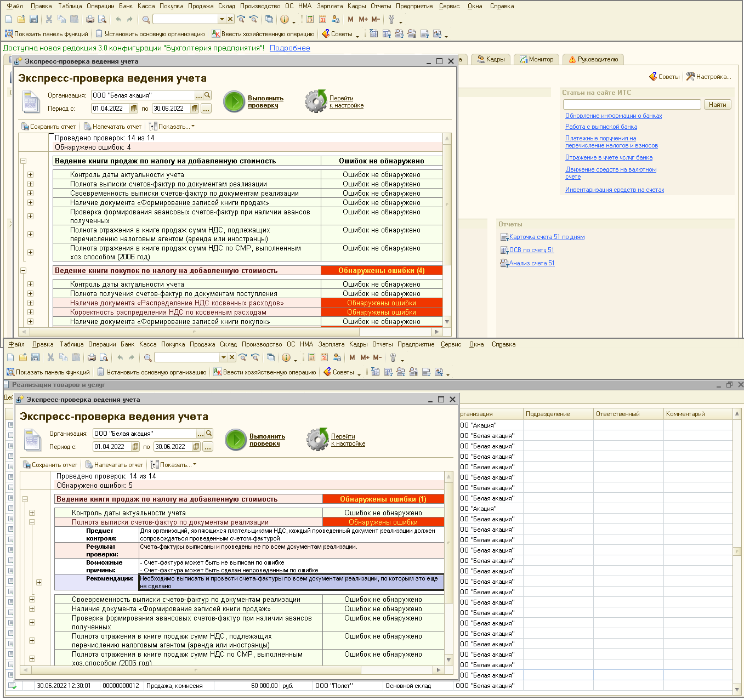This screenshot has width=744, height=700.
Task: Open Склад menu in upper window menu bar
Action: coord(226,6)
